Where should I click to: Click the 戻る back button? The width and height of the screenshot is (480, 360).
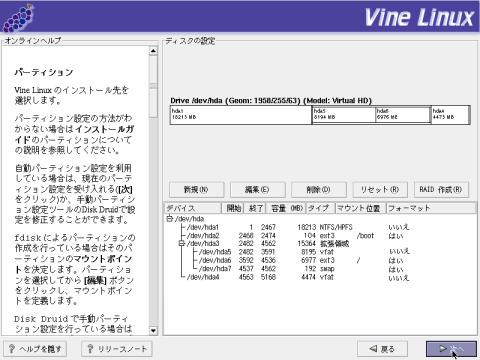382,349
